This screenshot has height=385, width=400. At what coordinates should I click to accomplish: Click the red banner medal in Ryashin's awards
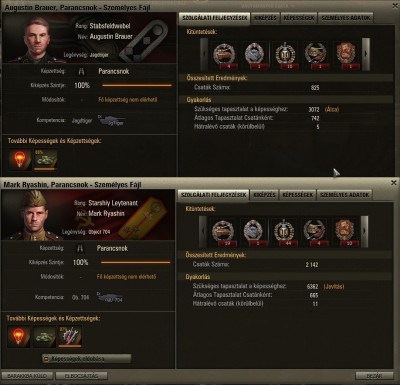(345, 232)
